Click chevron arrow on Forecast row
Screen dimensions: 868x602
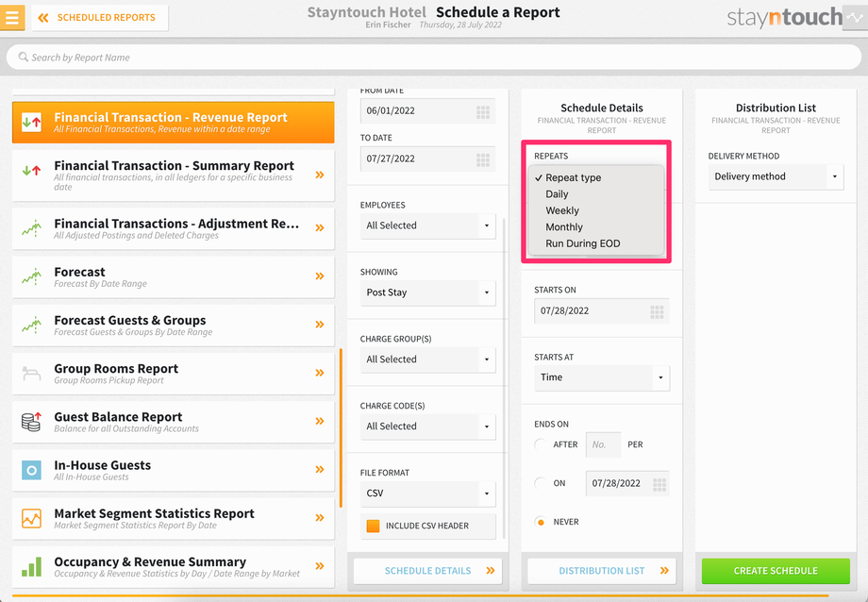320,276
